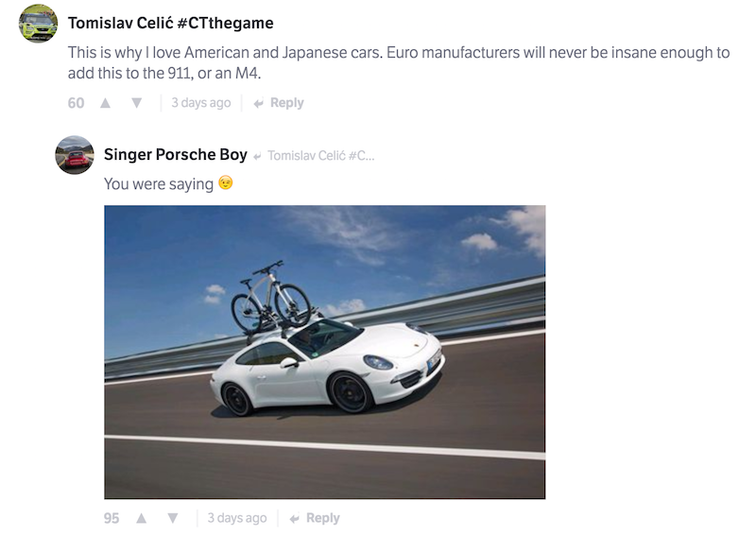This screenshot has width=756, height=535.
Task: Click the in-reply-to arrow beside Singer Porsche Boy
Action: pyautogui.click(x=257, y=156)
